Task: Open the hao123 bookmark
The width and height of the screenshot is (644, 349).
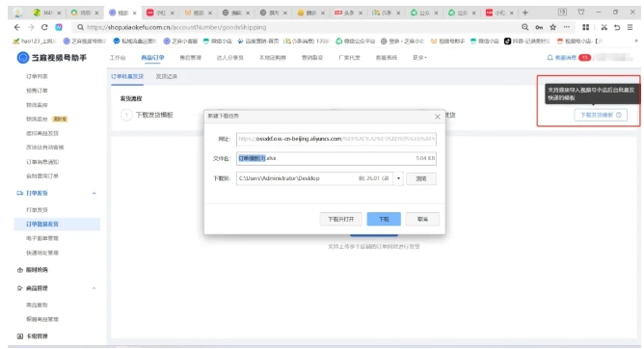Action: (x=34, y=41)
